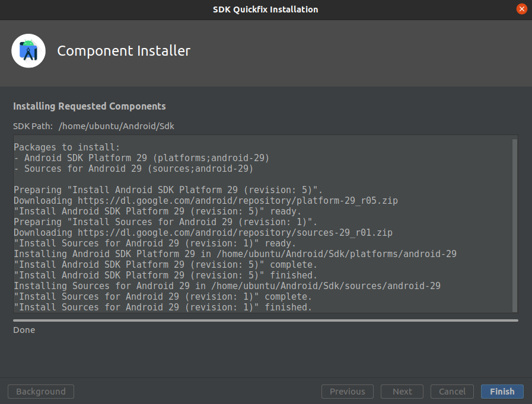532x404 pixels.
Task: Click the 'Installing Android SDK Platform 29 in' line
Action: pyautogui.click(x=235, y=254)
